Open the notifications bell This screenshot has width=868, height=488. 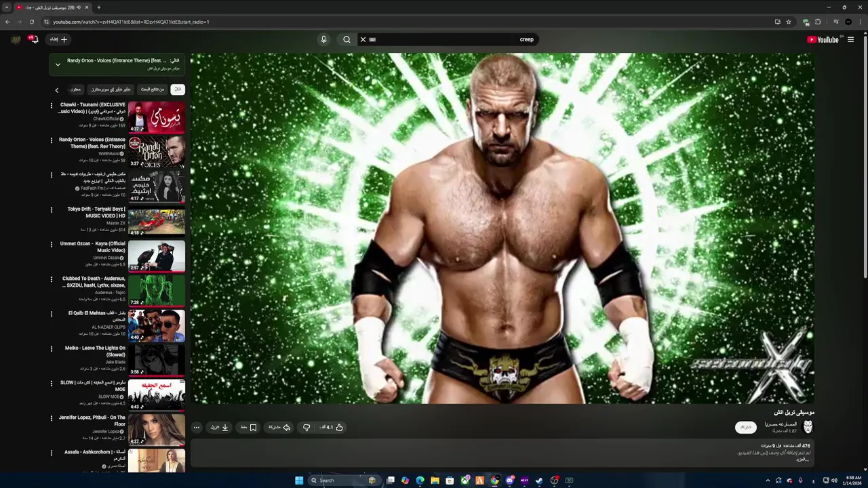click(x=33, y=39)
